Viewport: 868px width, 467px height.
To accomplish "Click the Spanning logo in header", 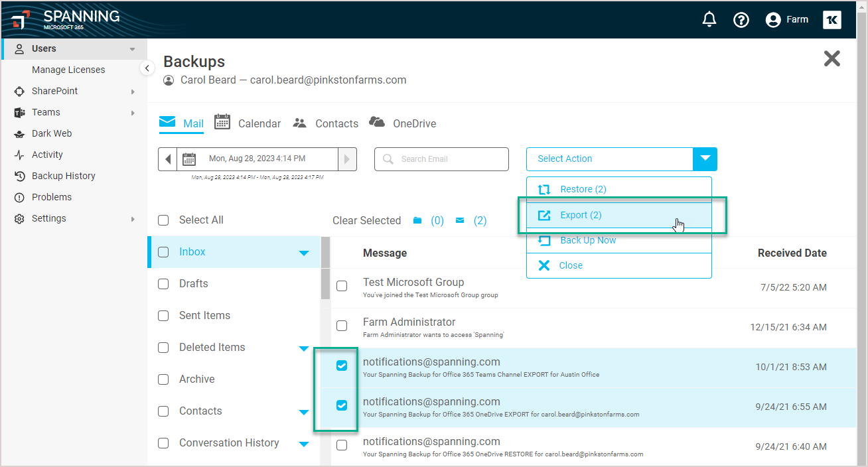I will 66,19.
